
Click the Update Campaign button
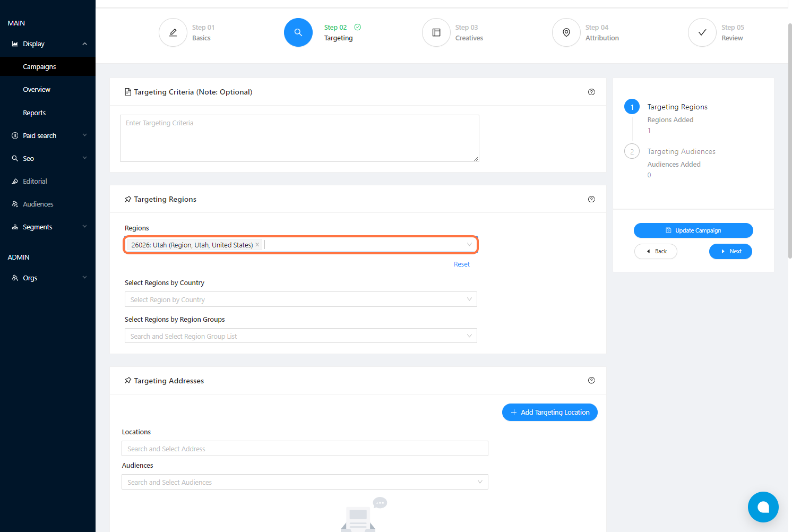point(693,230)
